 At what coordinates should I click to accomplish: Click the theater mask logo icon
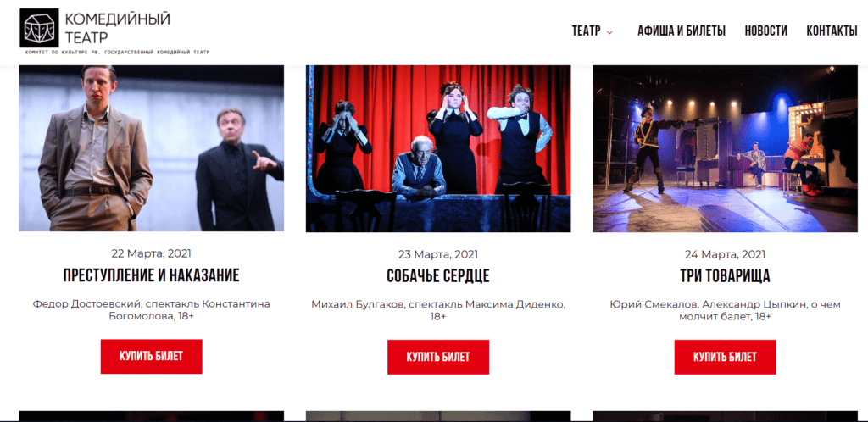click(x=39, y=28)
